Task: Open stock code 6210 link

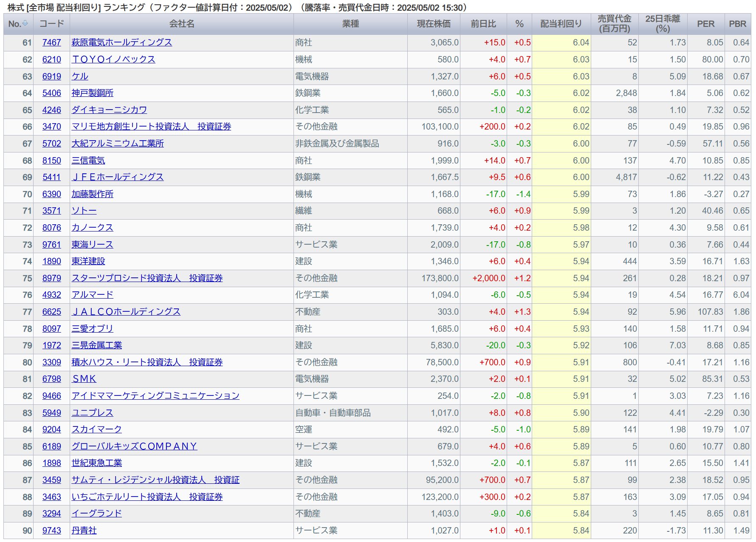Action: point(52,59)
